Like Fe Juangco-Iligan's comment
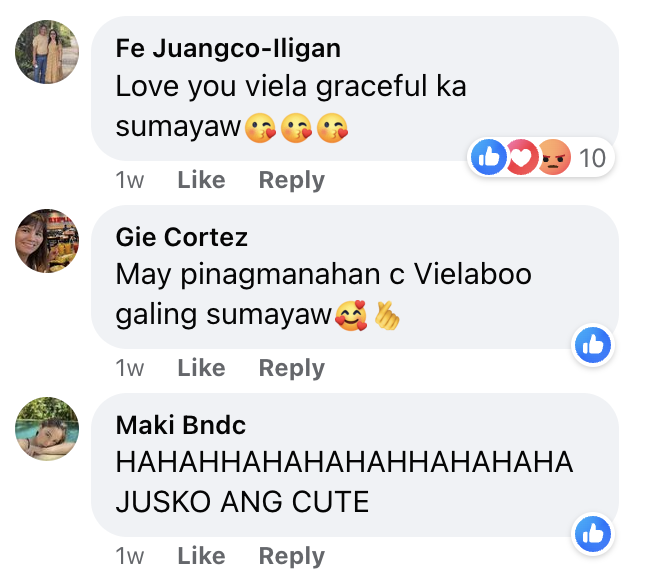 tap(201, 180)
